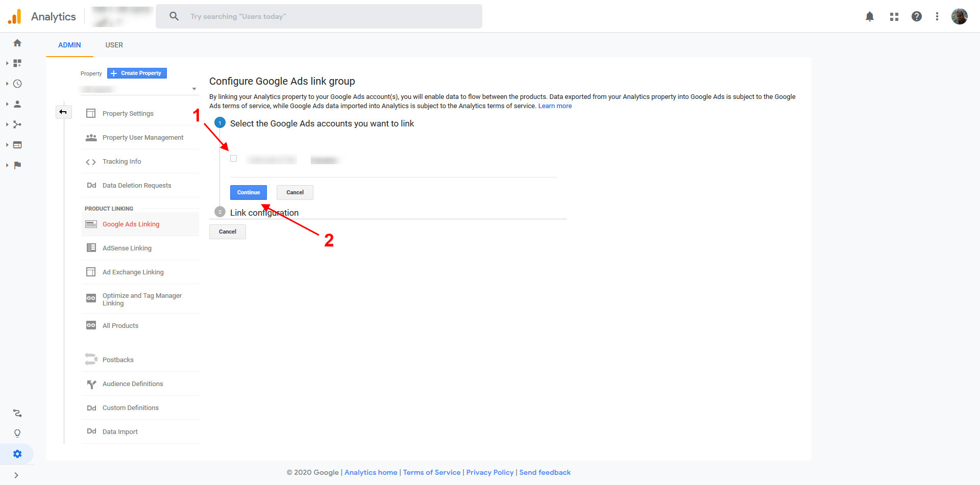Open the Learn more link

coord(555,106)
